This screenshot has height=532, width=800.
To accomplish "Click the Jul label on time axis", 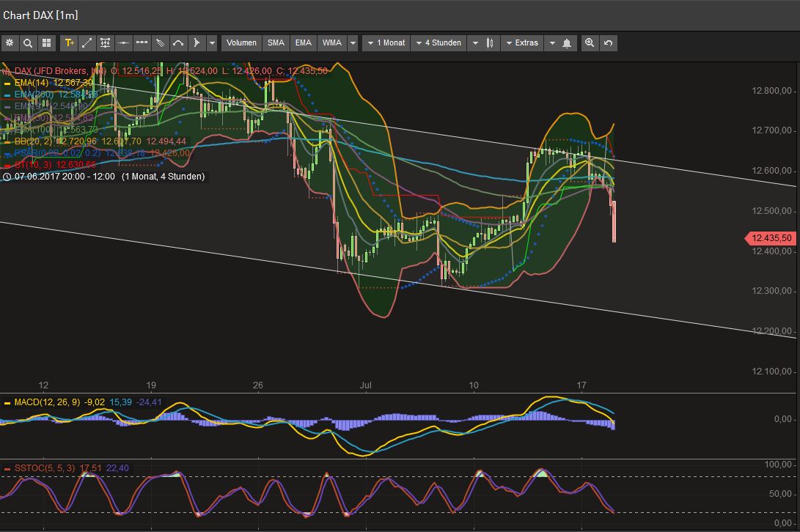I will (365, 385).
